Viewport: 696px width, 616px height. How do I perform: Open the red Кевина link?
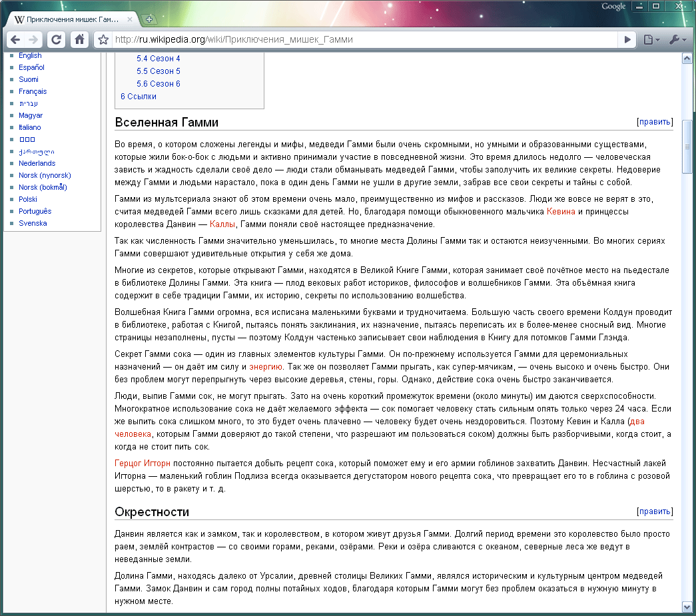561,212
